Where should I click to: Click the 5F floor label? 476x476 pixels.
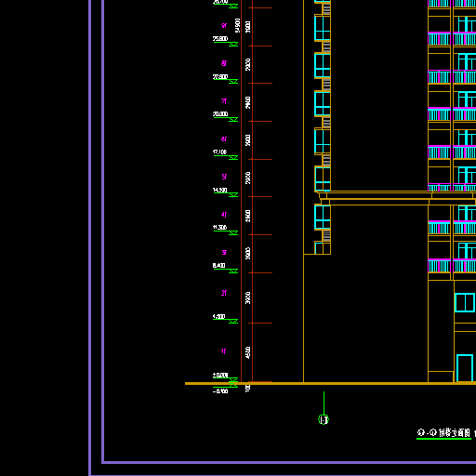tap(224, 177)
